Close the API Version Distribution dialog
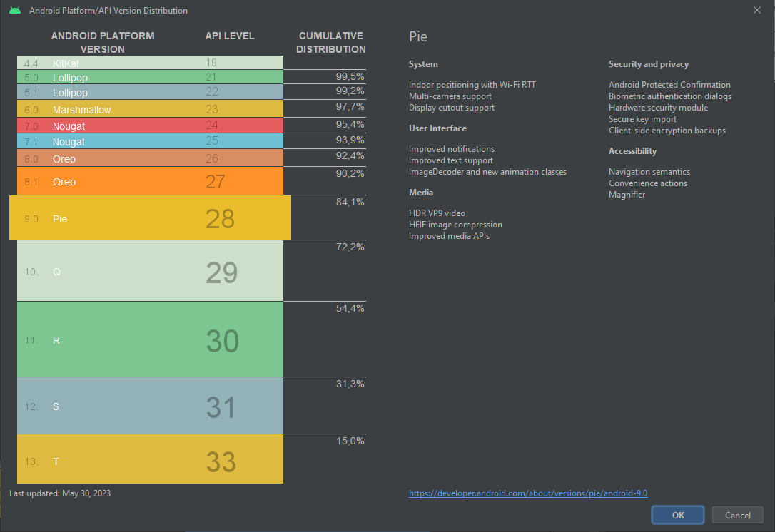The height and width of the screenshot is (532, 775). click(x=756, y=10)
